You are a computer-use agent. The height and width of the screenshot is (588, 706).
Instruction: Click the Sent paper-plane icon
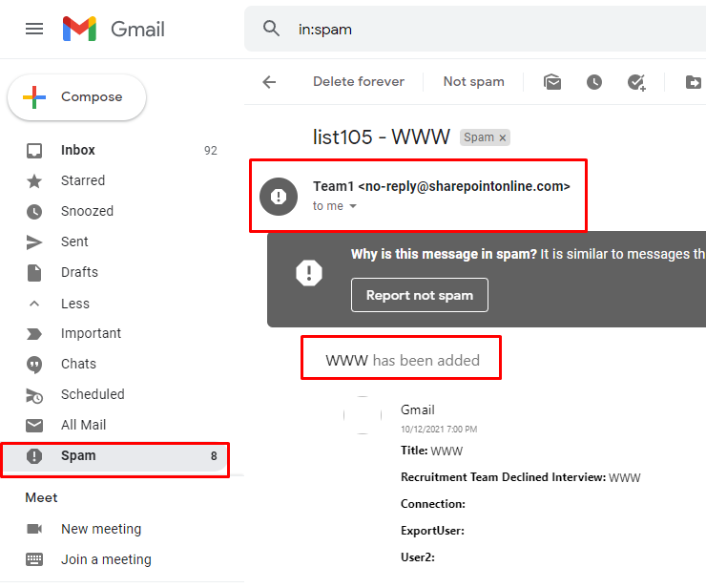tap(34, 242)
